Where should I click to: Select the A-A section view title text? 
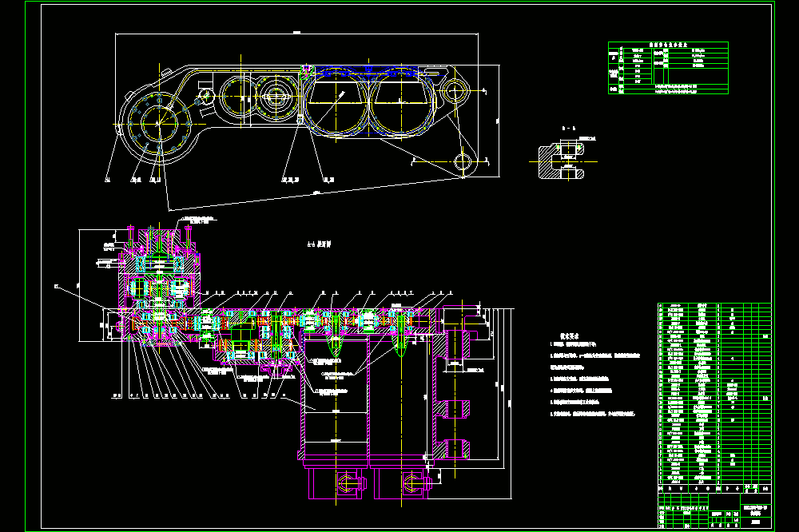(319, 244)
